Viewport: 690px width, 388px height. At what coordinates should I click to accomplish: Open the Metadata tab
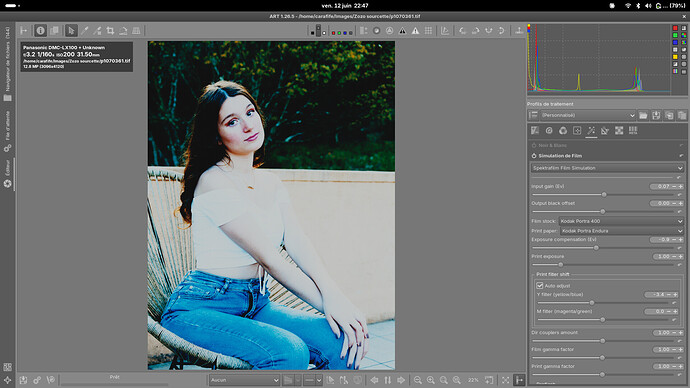pos(633,130)
